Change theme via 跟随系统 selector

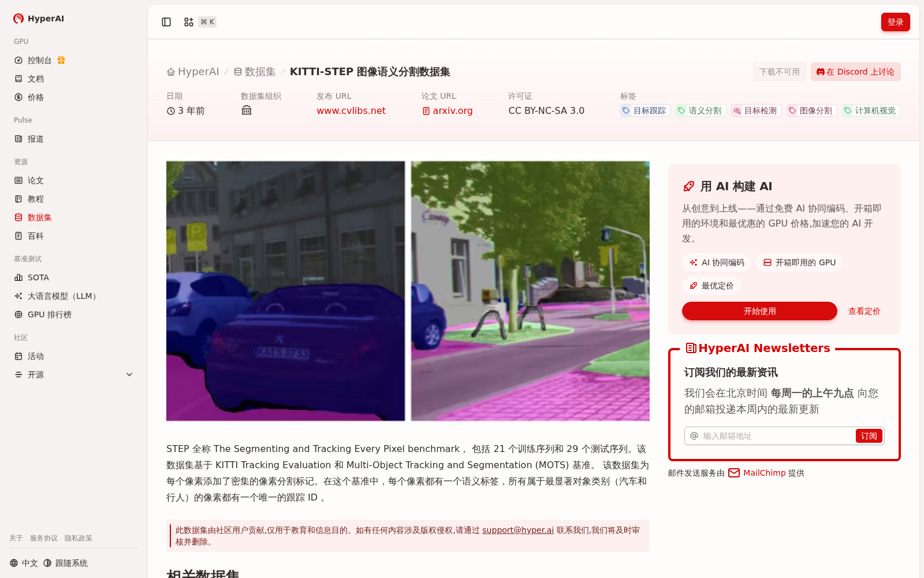[65, 563]
